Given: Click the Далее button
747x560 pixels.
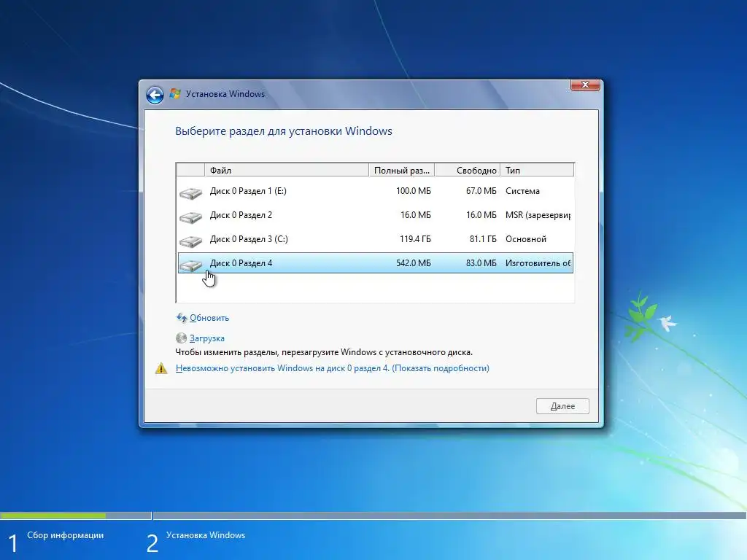Looking at the screenshot, I should coord(562,406).
